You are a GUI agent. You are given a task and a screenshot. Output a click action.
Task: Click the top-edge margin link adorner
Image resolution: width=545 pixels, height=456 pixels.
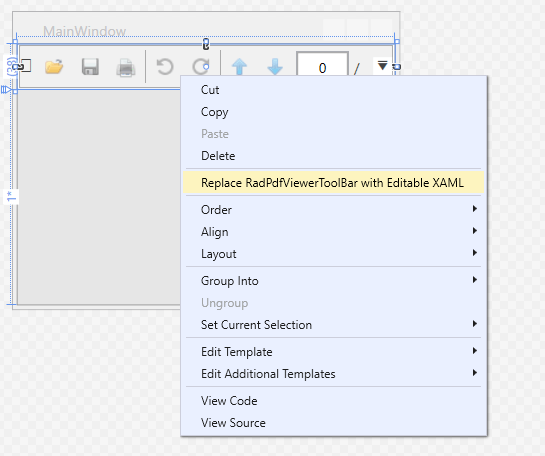click(x=206, y=44)
